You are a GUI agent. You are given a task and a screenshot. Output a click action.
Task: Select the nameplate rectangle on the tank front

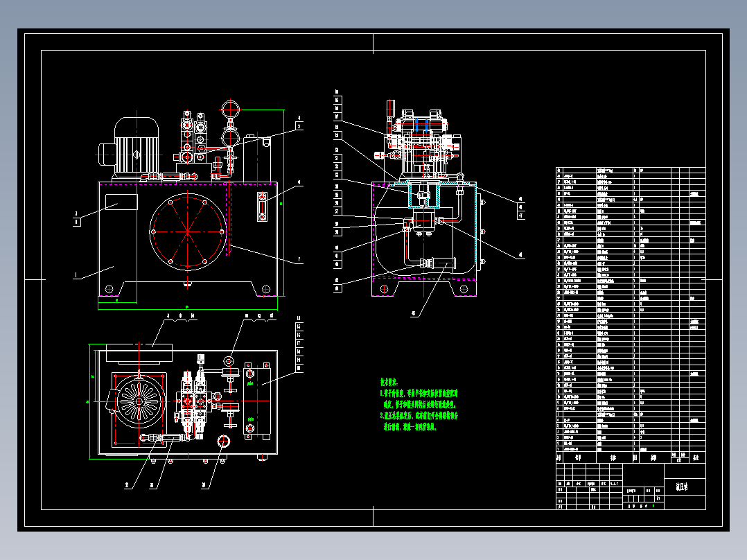121,202
